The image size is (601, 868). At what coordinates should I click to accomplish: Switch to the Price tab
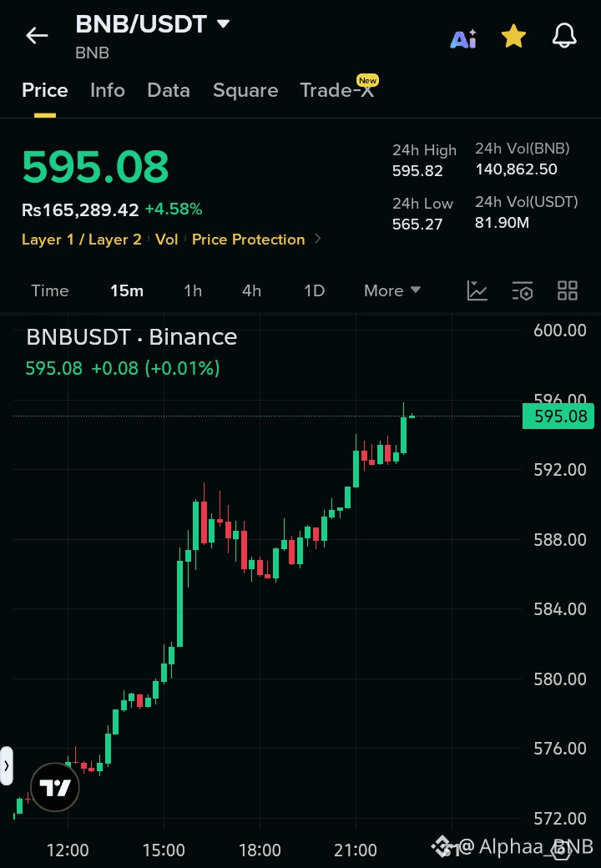45,90
